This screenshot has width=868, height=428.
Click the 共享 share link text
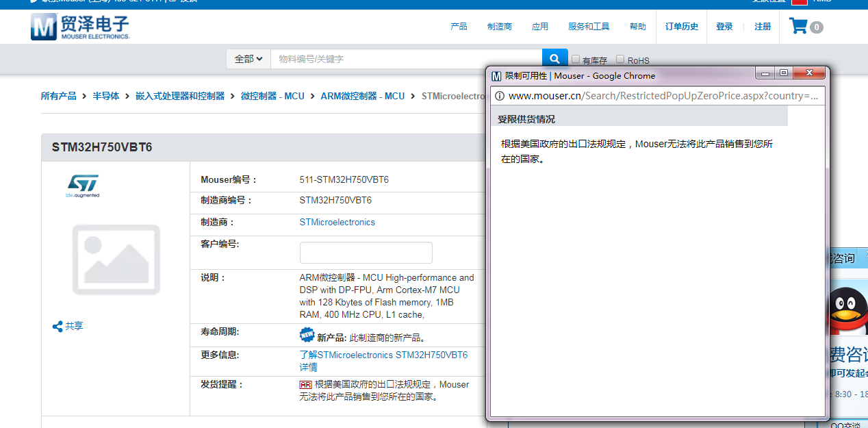(x=74, y=326)
